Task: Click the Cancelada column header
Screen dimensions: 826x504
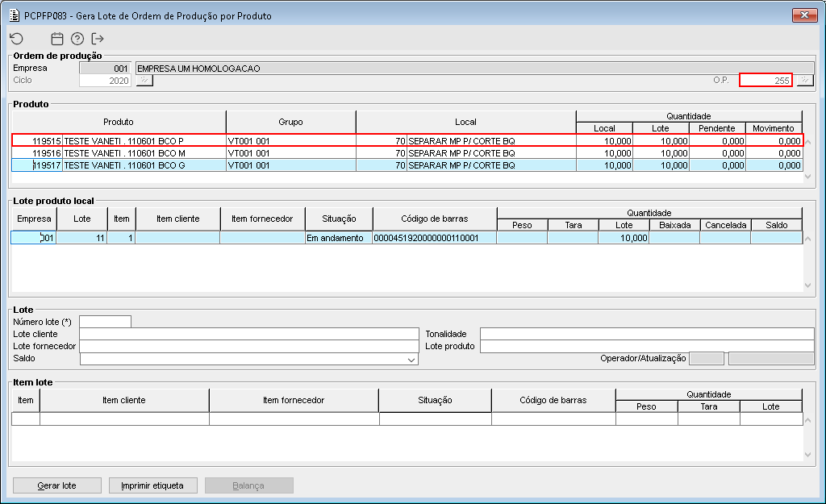Action: pos(726,225)
